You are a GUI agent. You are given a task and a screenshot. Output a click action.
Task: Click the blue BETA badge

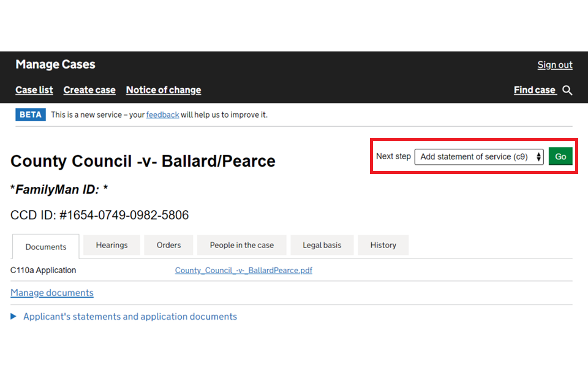tap(31, 115)
